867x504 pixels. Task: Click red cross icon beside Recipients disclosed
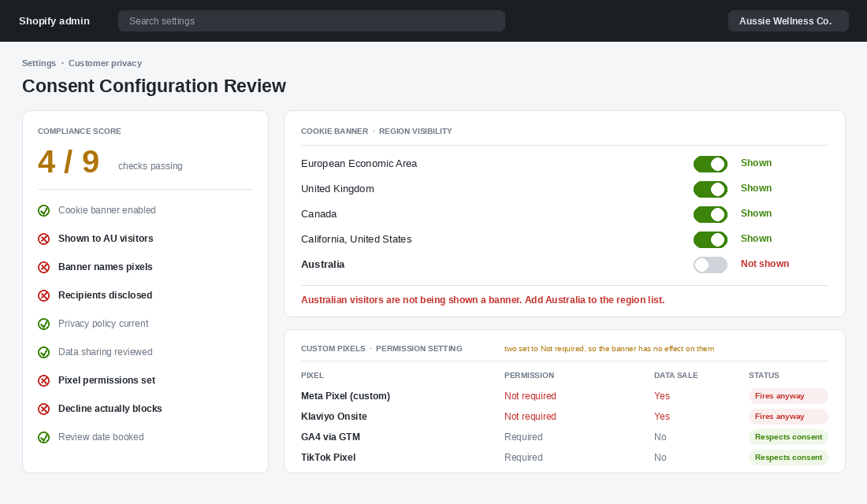(x=43, y=295)
